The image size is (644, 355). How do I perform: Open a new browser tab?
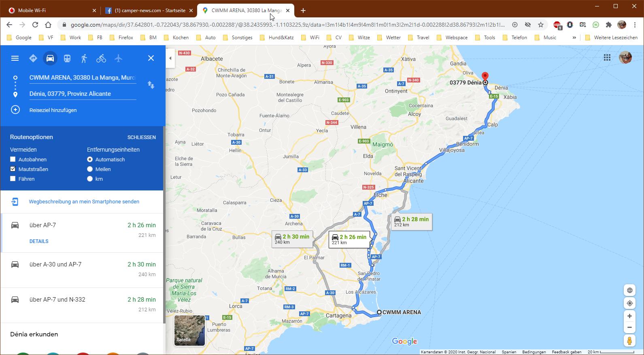tap(303, 11)
